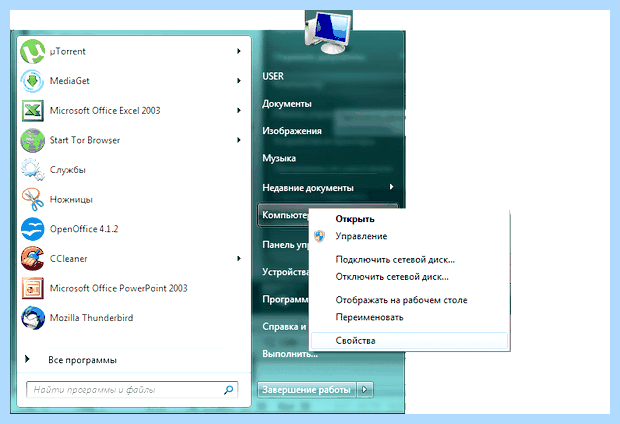Image resolution: width=620 pixels, height=424 pixels.
Task: Open the OpenOffice 4.1.2 icon
Action: pyautogui.click(x=32, y=229)
